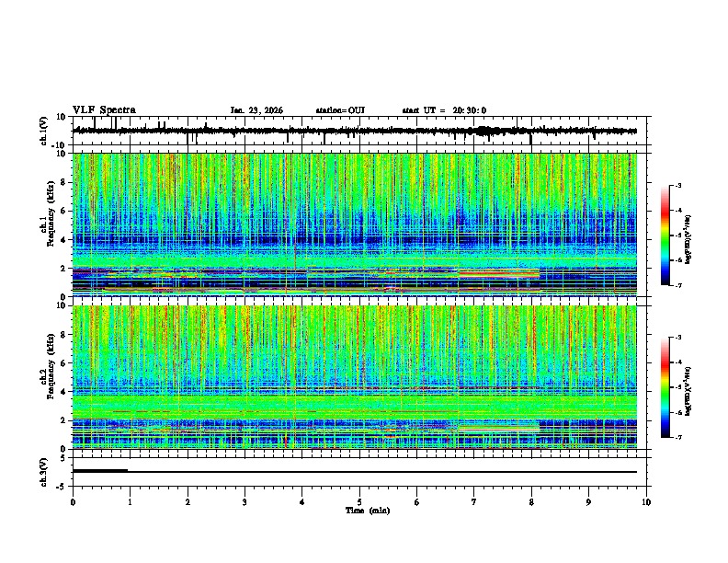
Task: Click the "station=OUI" header label
Action: tap(340, 110)
